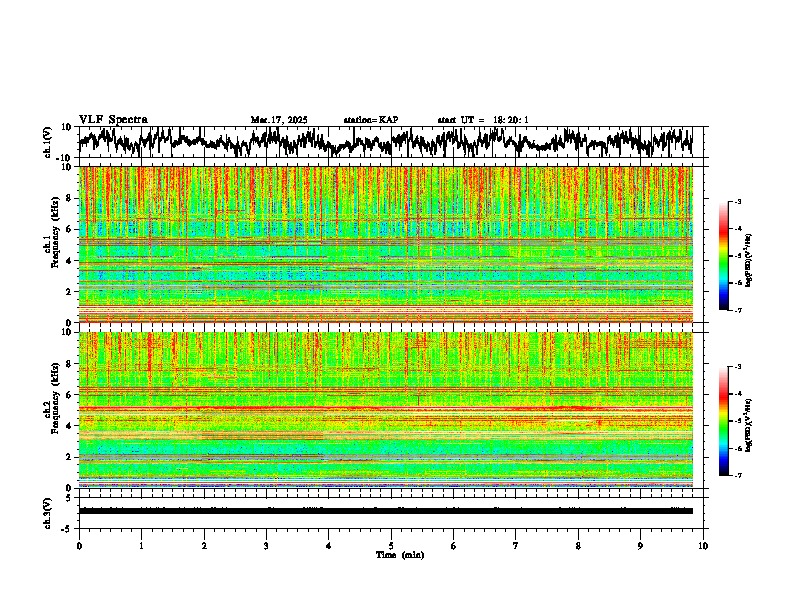Screen dimensions: 792x612
Task: Click time axis tick label "3"
Action: (x=266, y=546)
